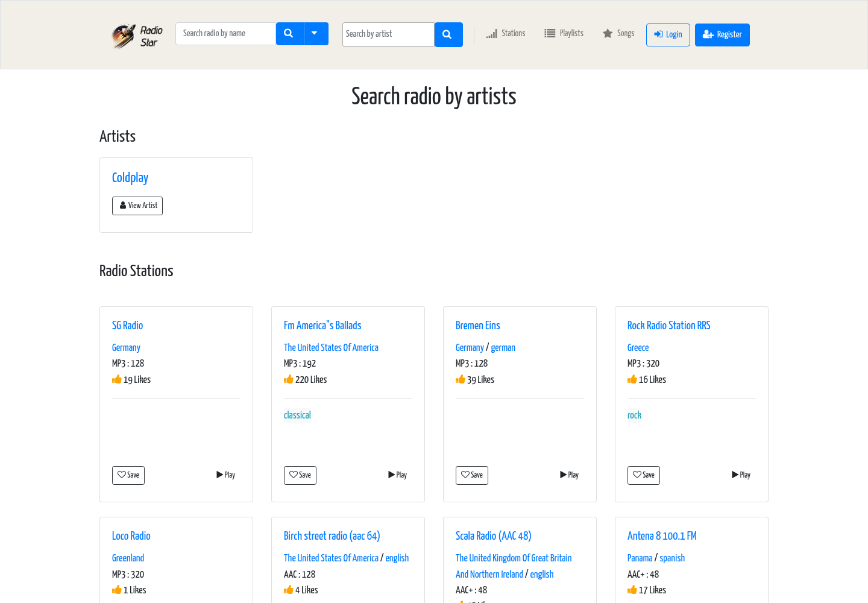
Task: Click english language link under Birch street radio
Action: pos(397,558)
